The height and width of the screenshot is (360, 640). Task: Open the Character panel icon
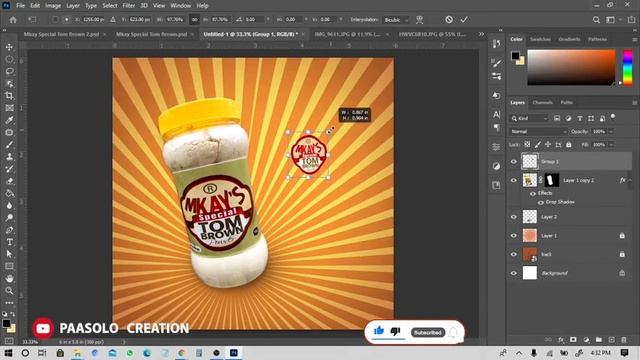tap(496, 115)
